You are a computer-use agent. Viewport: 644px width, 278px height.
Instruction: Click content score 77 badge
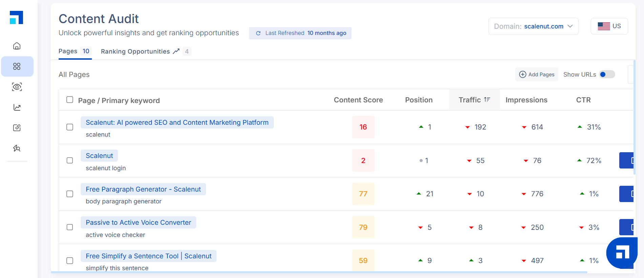363,194
